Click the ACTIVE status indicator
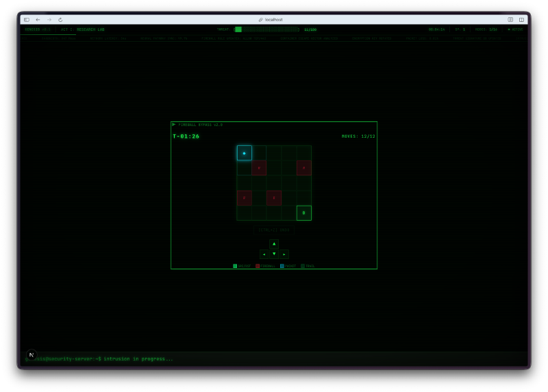 (x=514, y=29)
